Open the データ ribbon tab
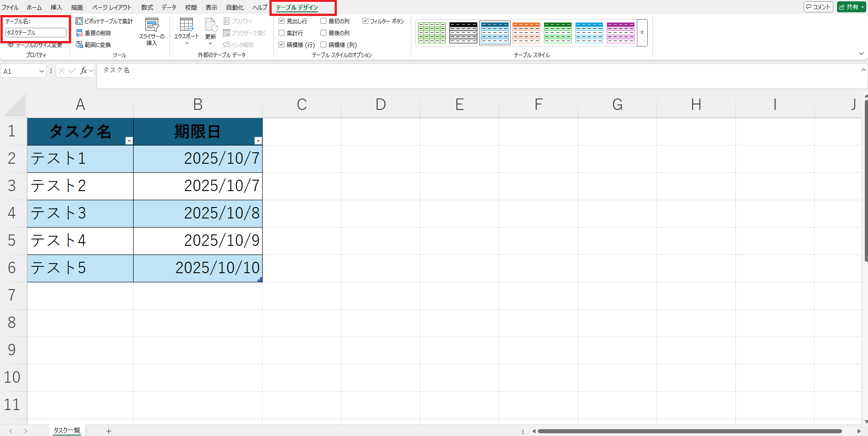868x436 pixels. point(169,7)
